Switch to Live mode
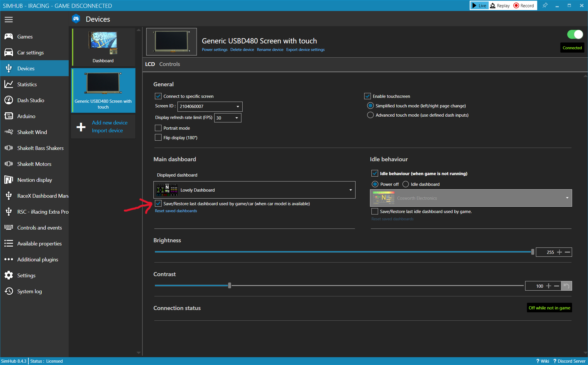The image size is (588, 365). click(479, 5)
